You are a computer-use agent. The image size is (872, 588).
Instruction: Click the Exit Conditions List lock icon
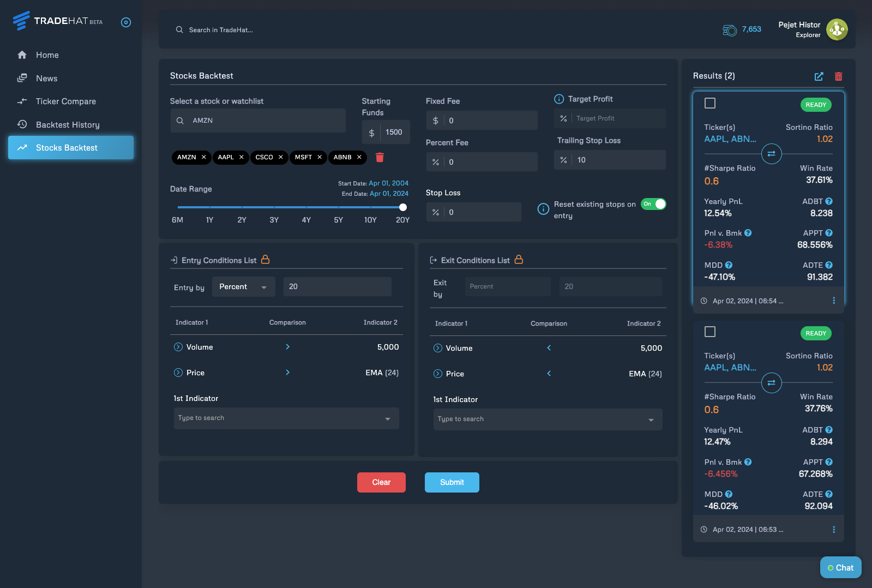coord(519,260)
